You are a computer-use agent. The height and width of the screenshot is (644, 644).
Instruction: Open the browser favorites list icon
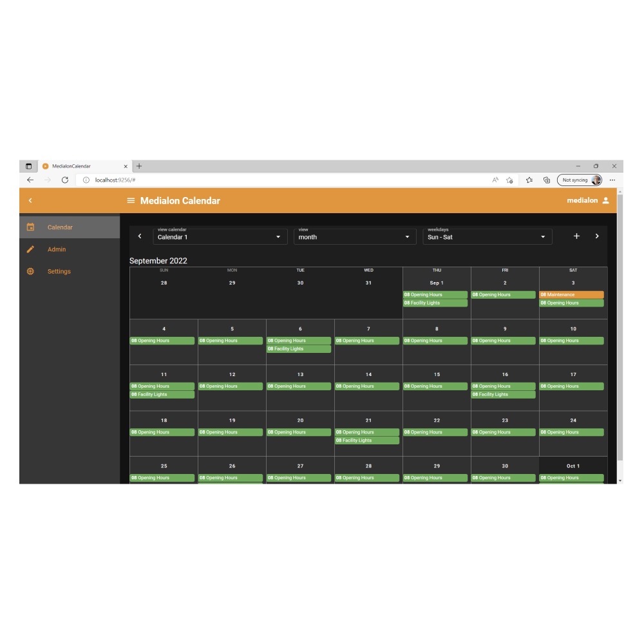[529, 180]
